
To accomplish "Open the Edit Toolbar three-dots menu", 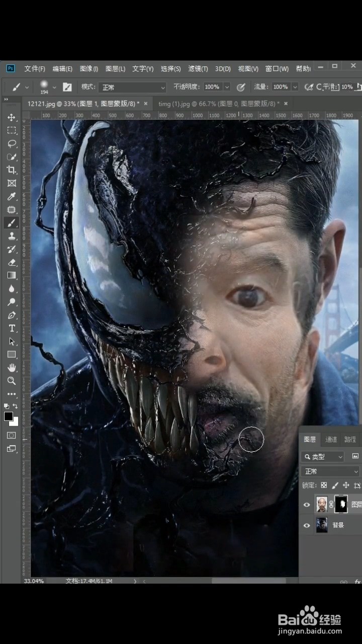I will tap(12, 394).
